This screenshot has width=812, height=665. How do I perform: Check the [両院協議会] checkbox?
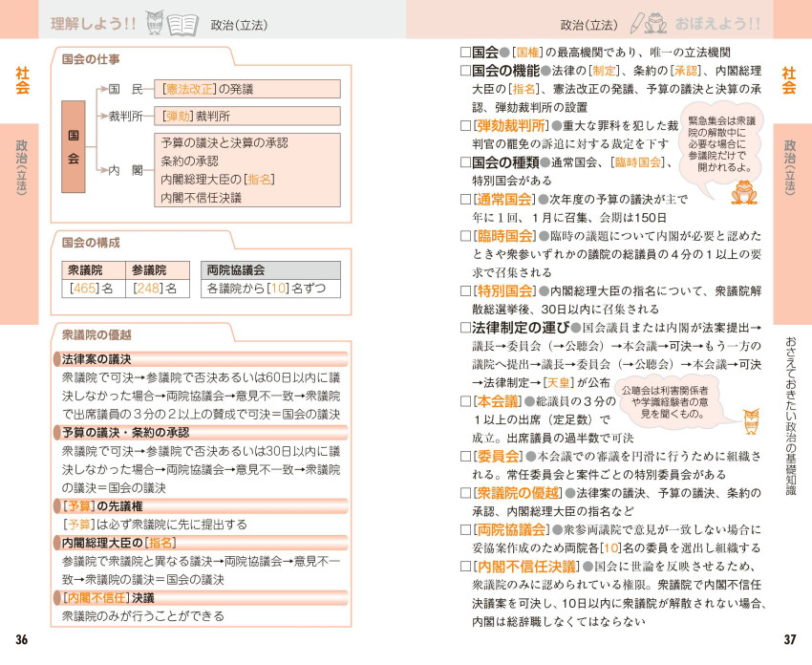click(x=465, y=529)
